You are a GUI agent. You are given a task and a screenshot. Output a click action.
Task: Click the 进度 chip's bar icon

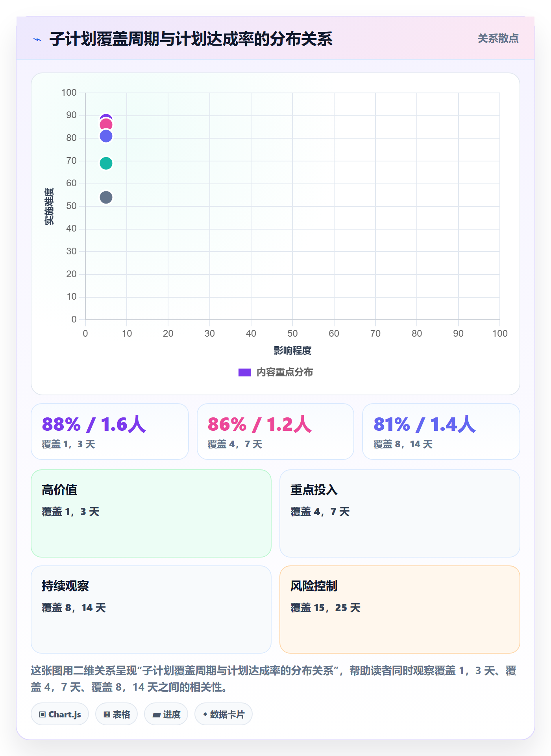(156, 715)
